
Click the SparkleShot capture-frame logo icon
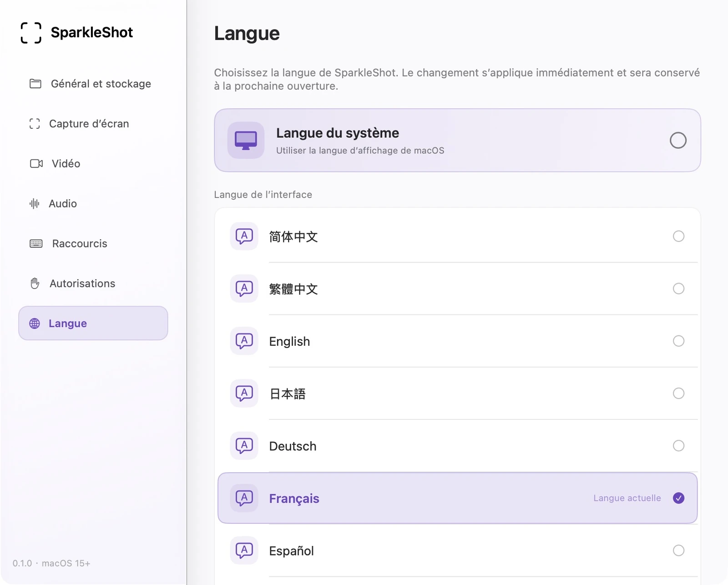point(31,33)
